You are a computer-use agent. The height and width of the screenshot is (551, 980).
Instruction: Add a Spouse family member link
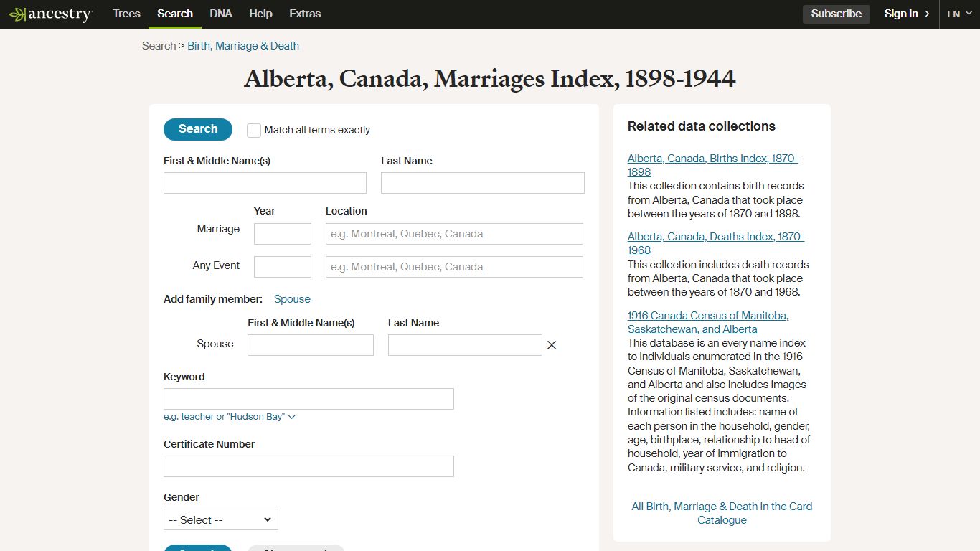point(292,299)
